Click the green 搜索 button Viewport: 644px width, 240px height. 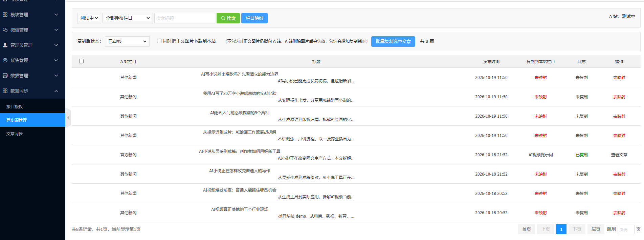pos(228,18)
